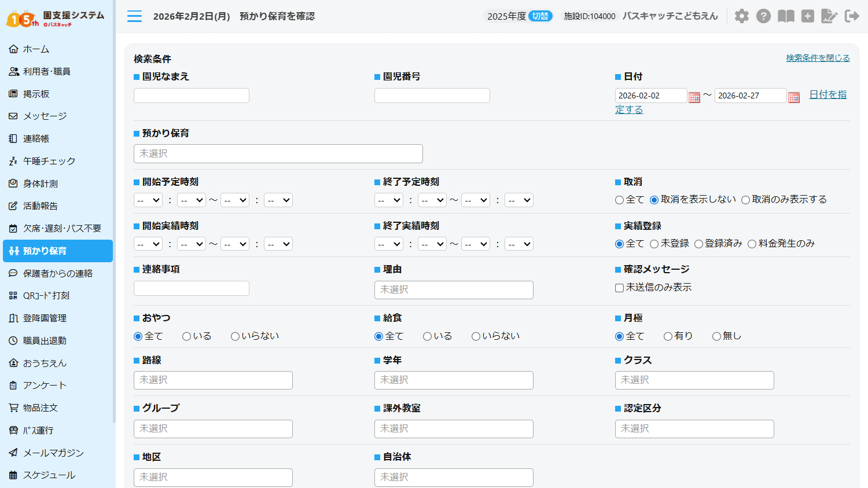
Task: Check the 未送信のみ表示 checkbox
Action: (619, 288)
